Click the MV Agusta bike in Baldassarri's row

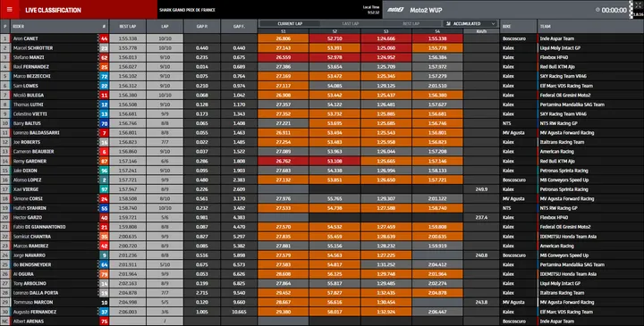pos(513,133)
